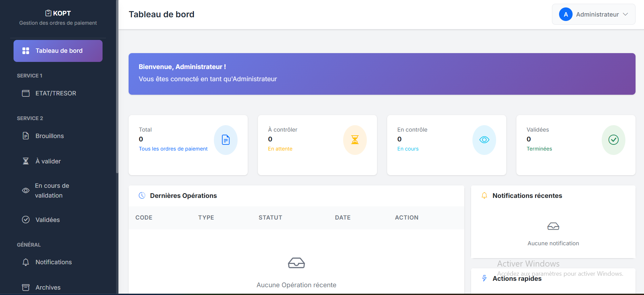Open the Notifications sidebar item
644x295 pixels.
(53, 262)
